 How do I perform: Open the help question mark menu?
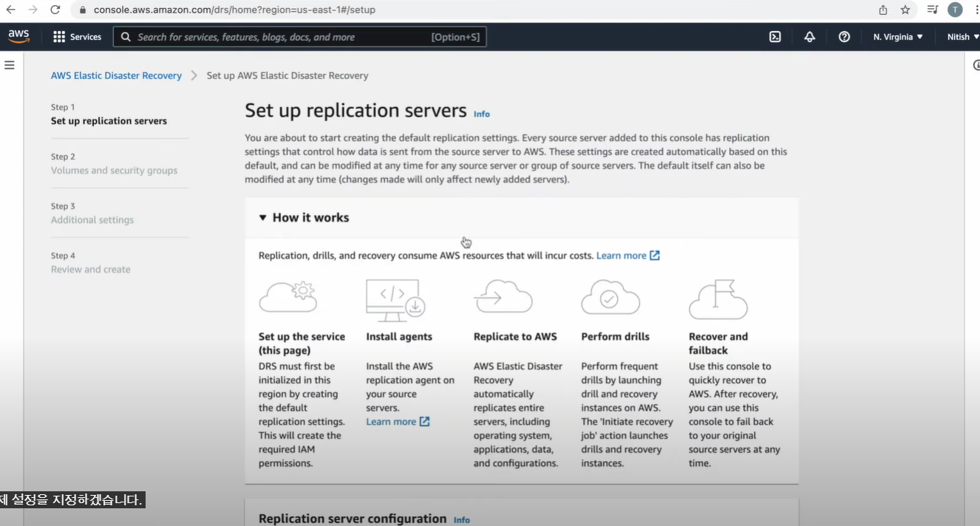[844, 37]
